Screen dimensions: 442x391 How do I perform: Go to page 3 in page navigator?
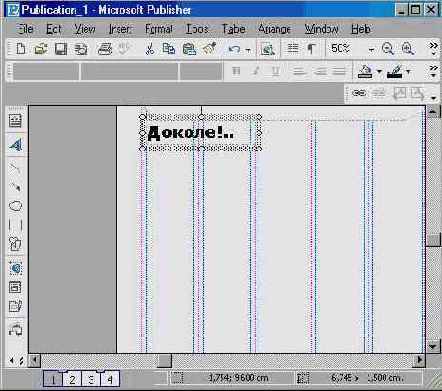tap(91, 379)
